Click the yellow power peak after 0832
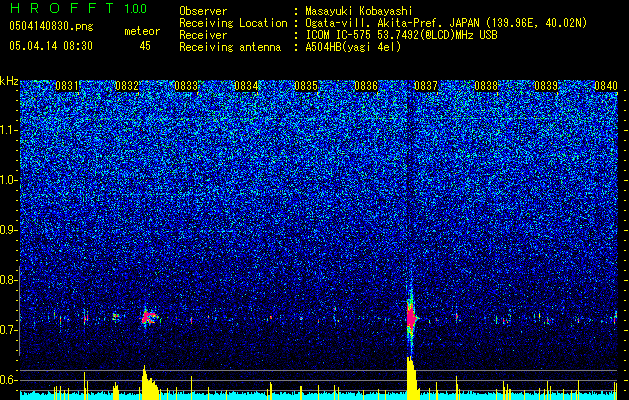629x400 pixels. [150, 382]
